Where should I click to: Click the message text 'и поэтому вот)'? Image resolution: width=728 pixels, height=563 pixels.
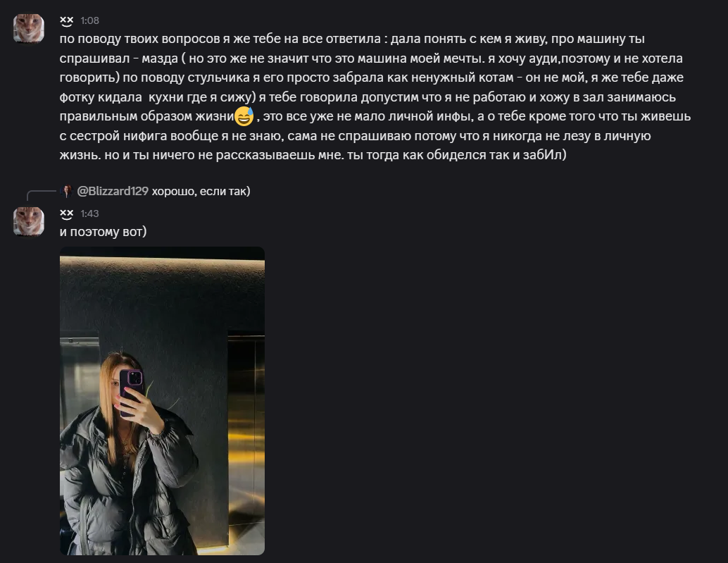(103, 231)
